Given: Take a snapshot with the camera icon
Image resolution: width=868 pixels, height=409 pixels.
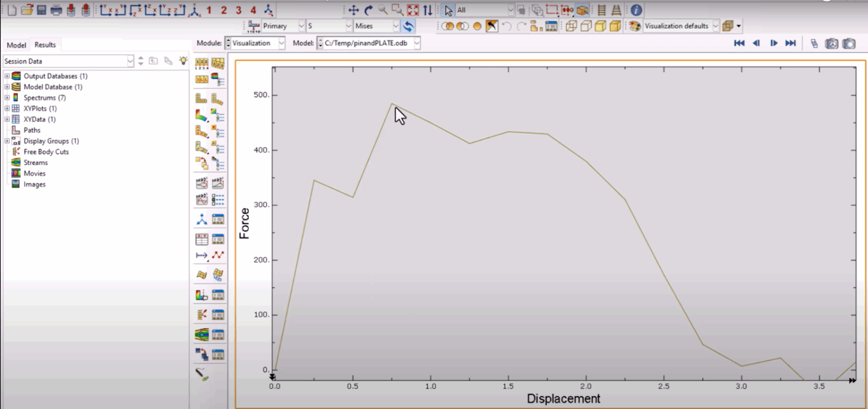Looking at the screenshot, I should tap(849, 43).
